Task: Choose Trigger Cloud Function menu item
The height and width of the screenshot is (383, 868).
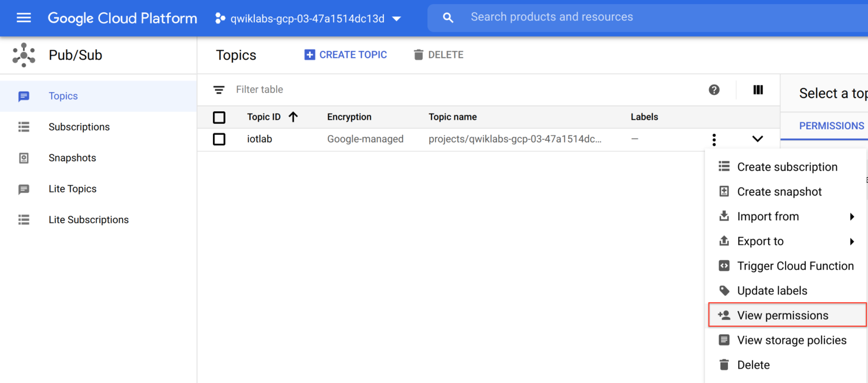Action: [x=786, y=266]
